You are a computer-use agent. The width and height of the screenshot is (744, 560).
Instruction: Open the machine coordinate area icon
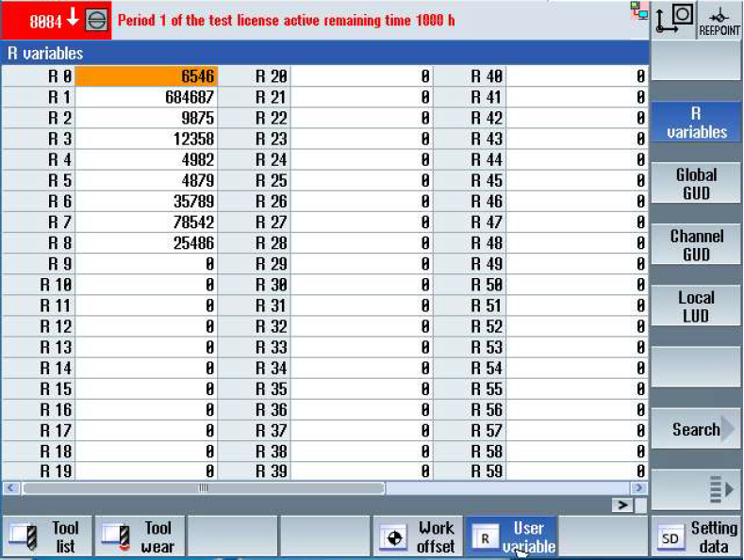[x=674, y=19]
